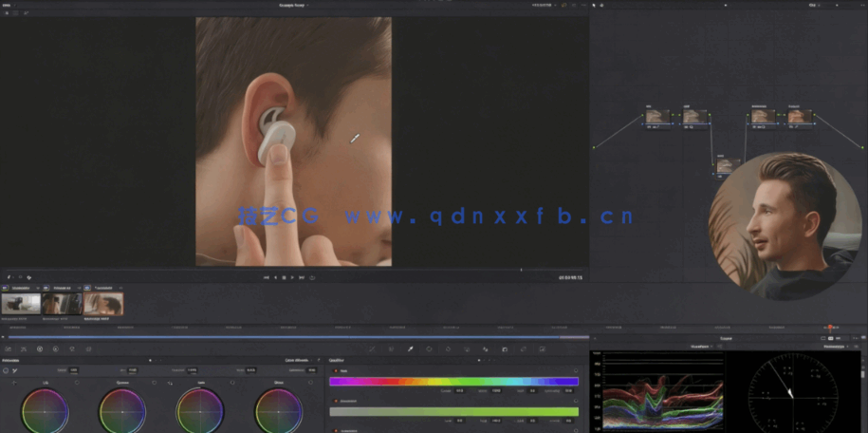Open the Curves palette icon
The image size is (868, 433).
(x=372, y=349)
